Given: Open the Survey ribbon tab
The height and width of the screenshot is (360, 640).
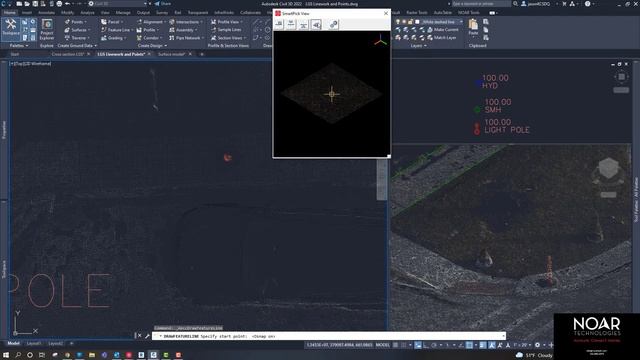Looking at the screenshot, I should (162, 13).
